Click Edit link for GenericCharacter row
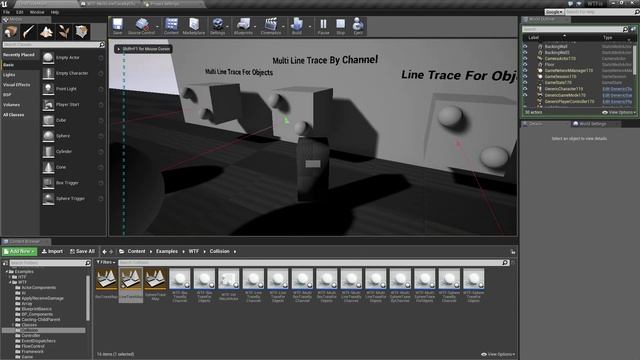The width and height of the screenshot is (640, 360). click(x=617, y=89)
